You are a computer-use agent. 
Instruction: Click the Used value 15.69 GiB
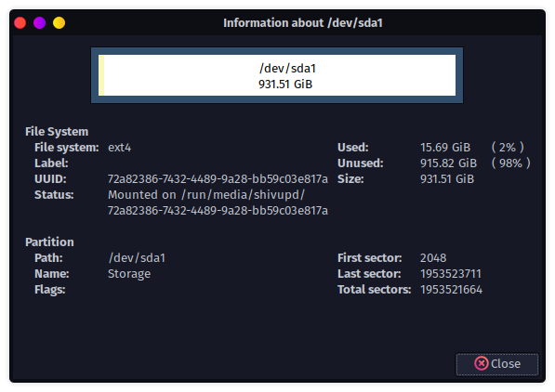(x=445, y=148)
